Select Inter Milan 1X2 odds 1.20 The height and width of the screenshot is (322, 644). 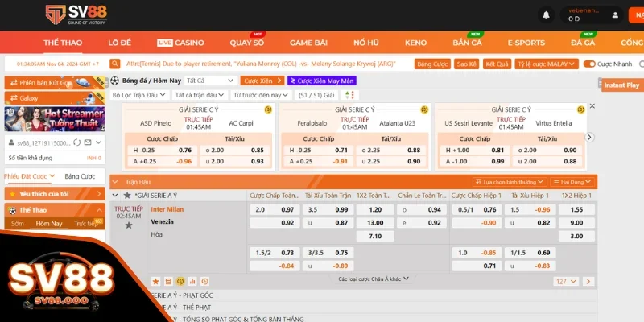click(x=375, y=209)
